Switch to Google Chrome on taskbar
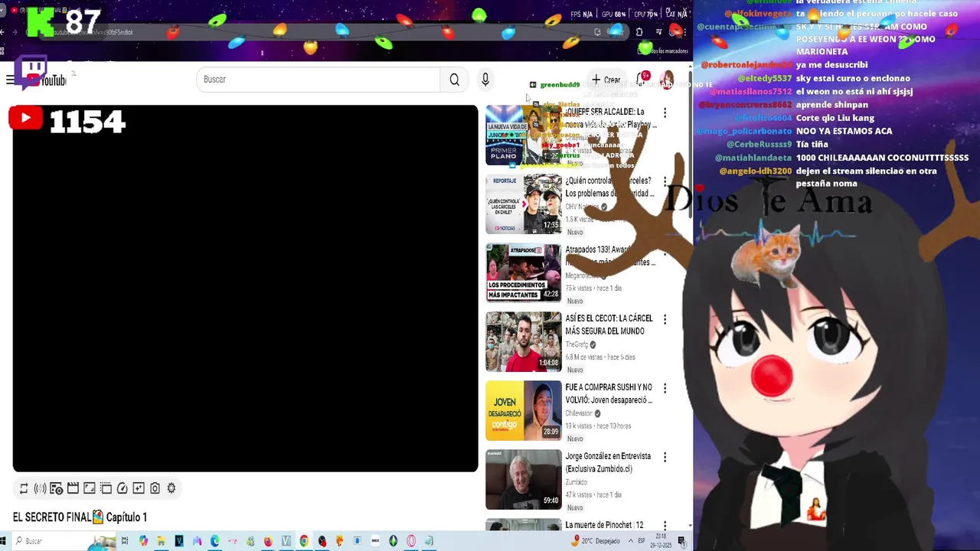Screen dimensions: 980x551 304,541
